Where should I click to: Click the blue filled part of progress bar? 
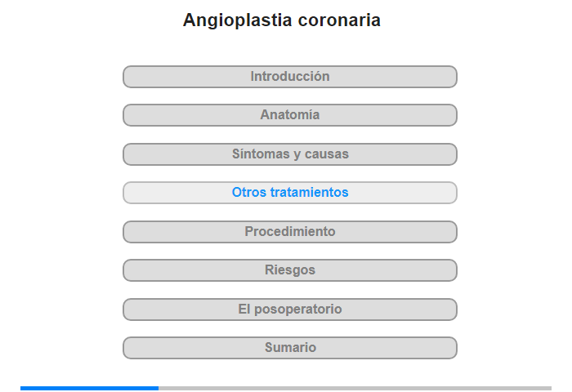tap(90, 388)
